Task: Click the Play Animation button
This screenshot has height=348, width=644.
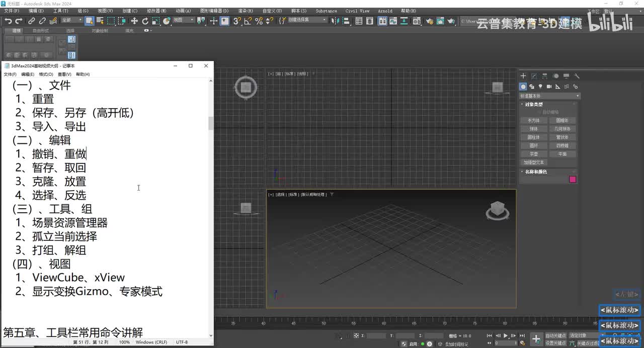Action: point(506,335)
